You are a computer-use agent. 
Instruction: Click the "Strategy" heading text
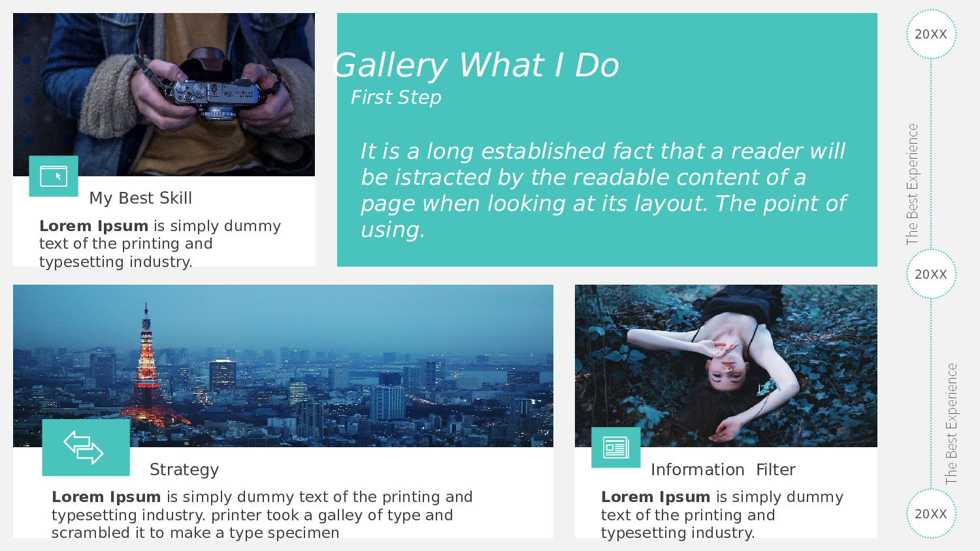184,469
